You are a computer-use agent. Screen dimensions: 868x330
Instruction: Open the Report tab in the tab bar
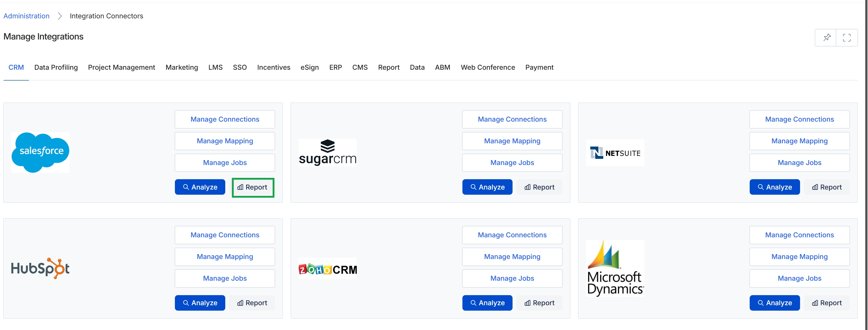[x=389, y=67]
